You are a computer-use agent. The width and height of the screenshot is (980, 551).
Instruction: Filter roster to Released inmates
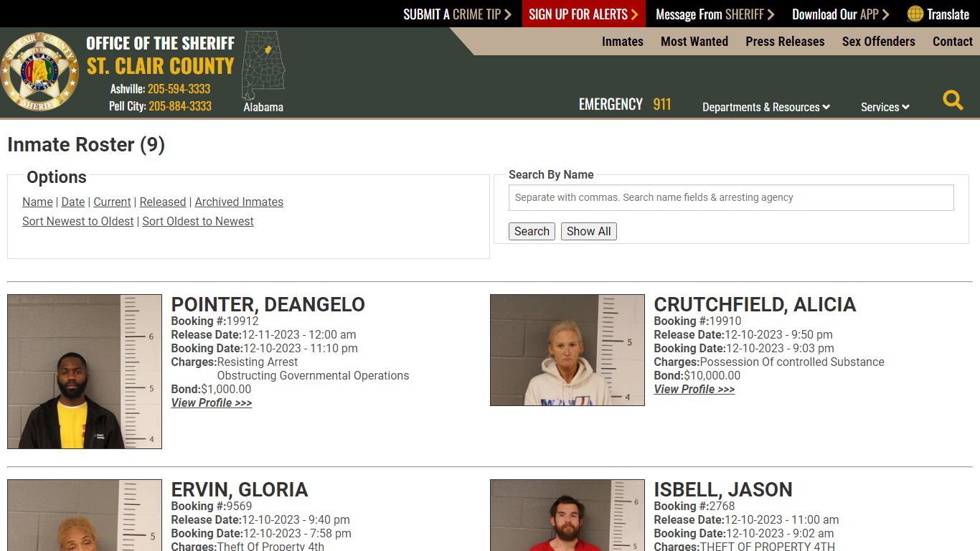pos(163,202)
